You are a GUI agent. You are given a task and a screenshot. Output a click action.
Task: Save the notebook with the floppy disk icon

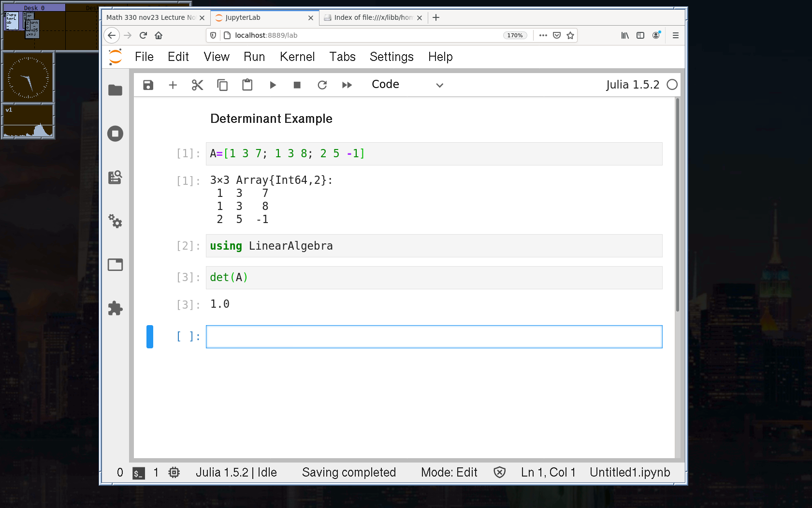tap(148, 85)
